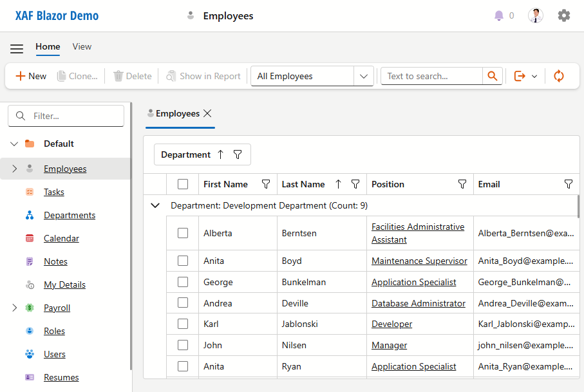Select the Karl Jablonski row checkbox

[183, 324]
